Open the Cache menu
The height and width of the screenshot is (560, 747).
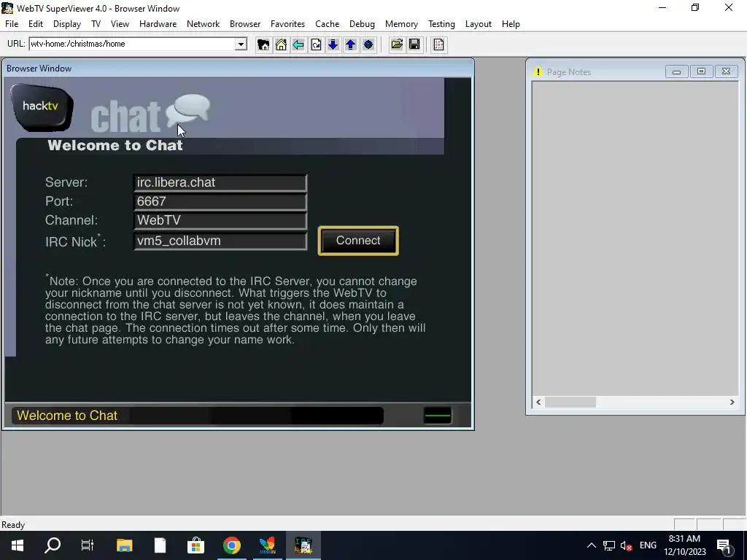(x=328, y=24)
